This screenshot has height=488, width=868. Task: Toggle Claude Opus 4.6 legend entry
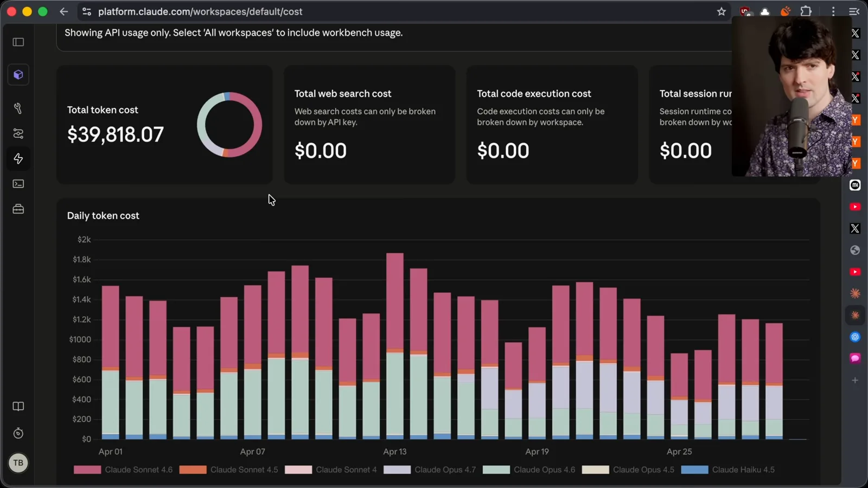click(529, 470)
